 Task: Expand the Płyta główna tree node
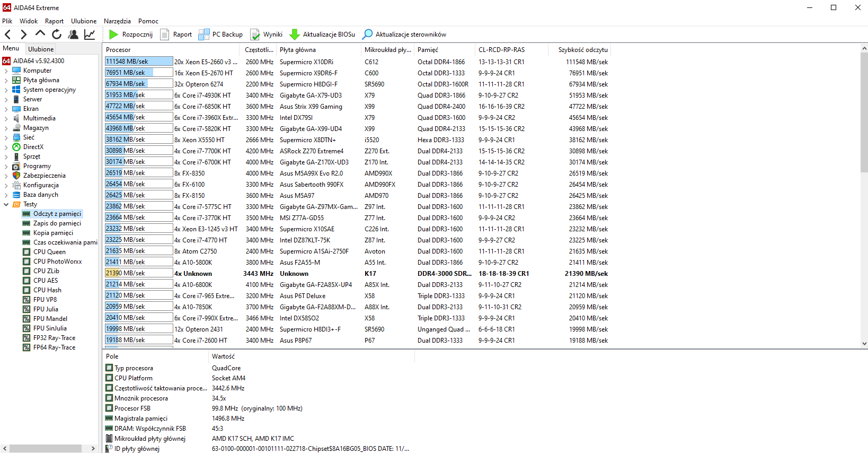click(6, 80)
